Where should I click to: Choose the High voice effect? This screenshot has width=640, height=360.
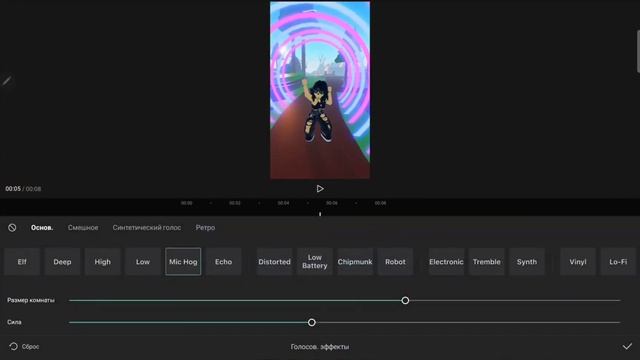pyautogui.click(x=102, y=262)
